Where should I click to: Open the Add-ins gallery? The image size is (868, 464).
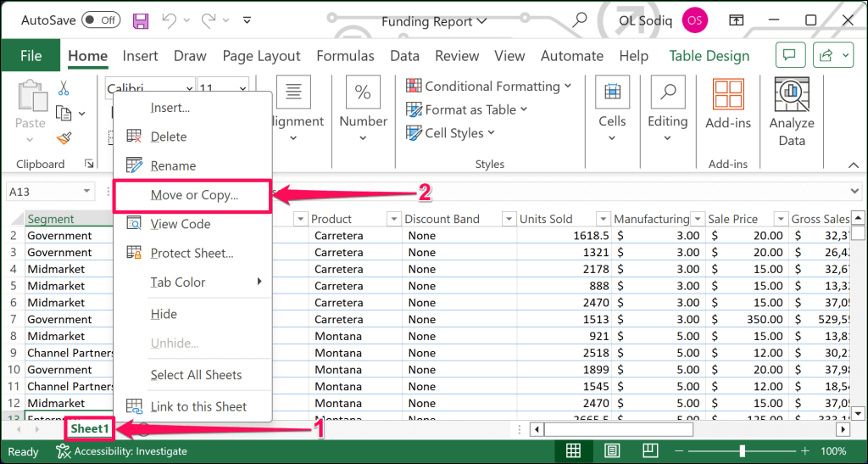pyautogui.click(x=728, y=104)
